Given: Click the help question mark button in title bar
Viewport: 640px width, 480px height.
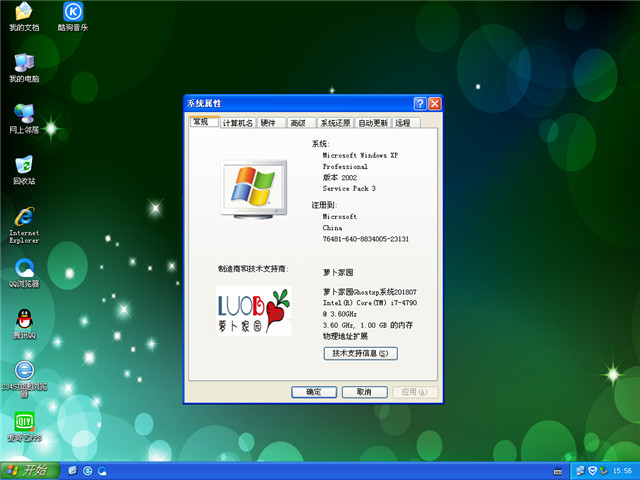Looking at the screenshot, I should (x=420, y=104).
